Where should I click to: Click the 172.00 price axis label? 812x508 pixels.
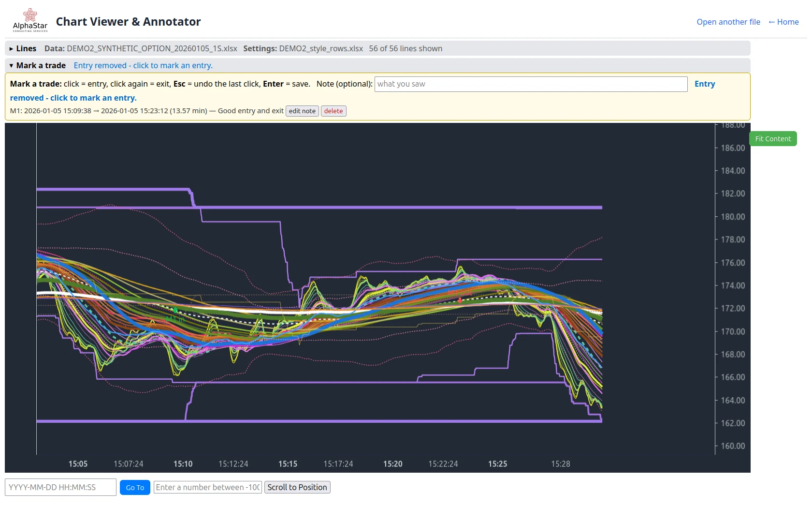coord(733,308)
